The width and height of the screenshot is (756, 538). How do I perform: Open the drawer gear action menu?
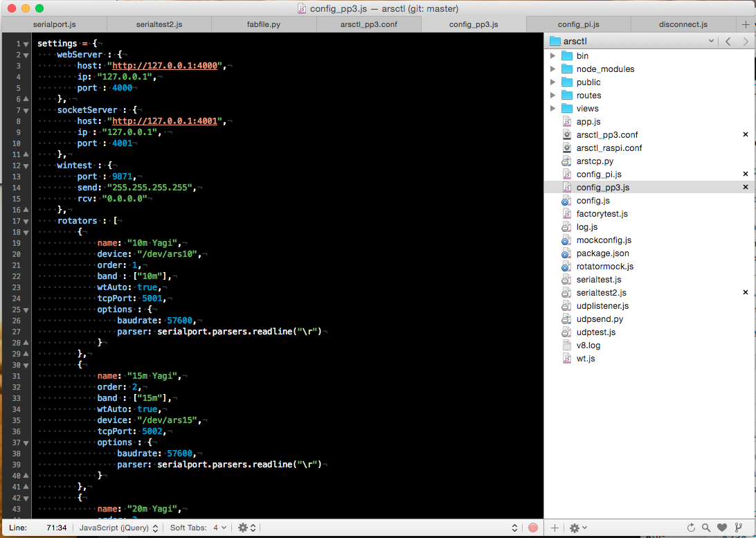pyautogui.click(x=577, y=528)
